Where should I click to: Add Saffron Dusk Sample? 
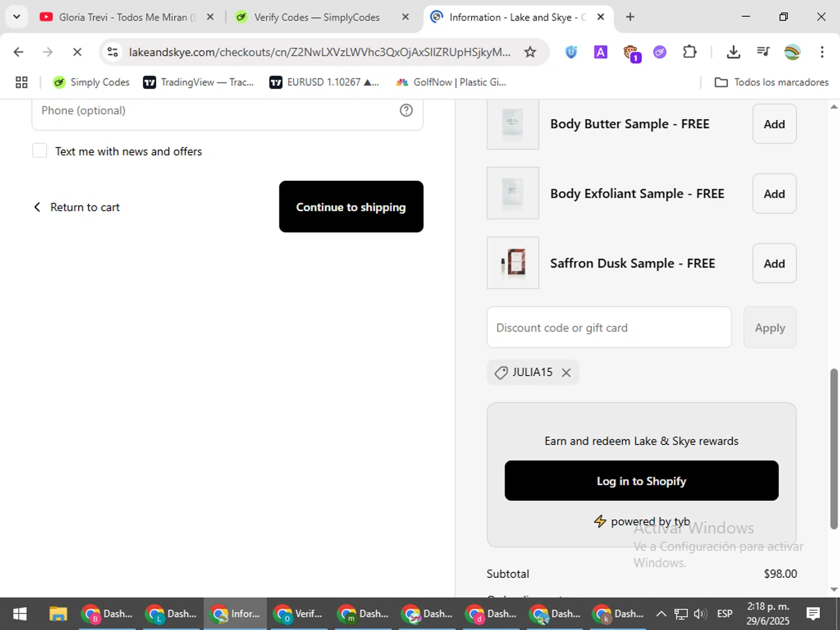point(774,263)
